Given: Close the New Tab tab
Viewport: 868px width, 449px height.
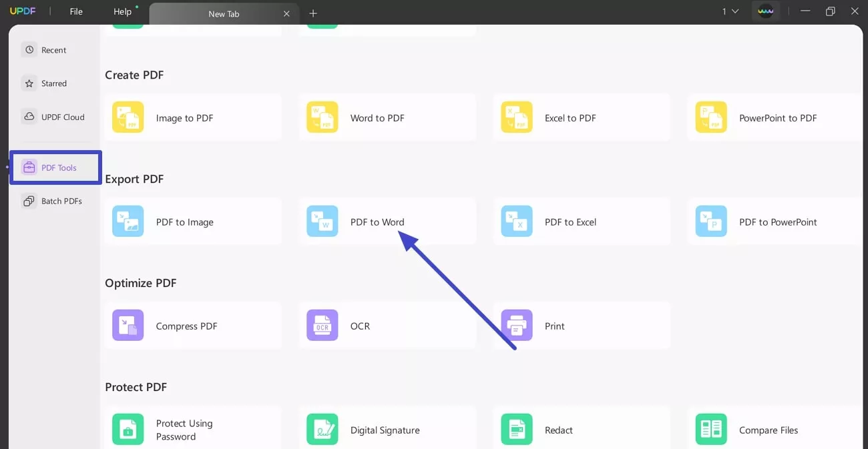Looking at the screenshot, I should (x=286, y=14).
